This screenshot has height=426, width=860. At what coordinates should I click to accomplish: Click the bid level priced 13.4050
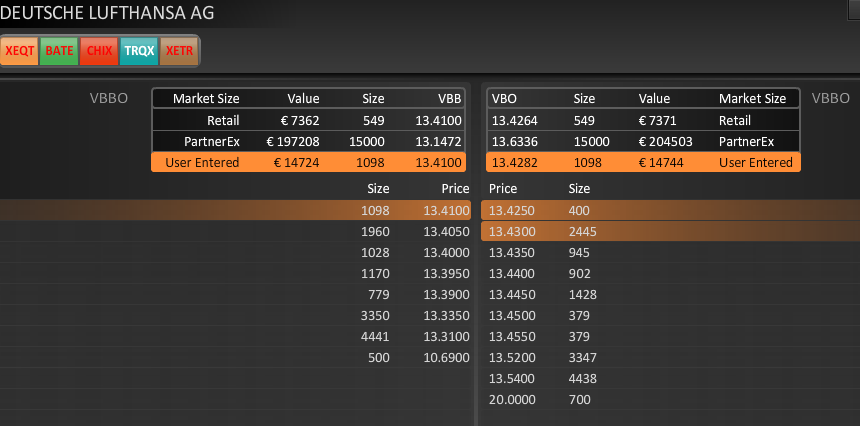pos(446,231)
